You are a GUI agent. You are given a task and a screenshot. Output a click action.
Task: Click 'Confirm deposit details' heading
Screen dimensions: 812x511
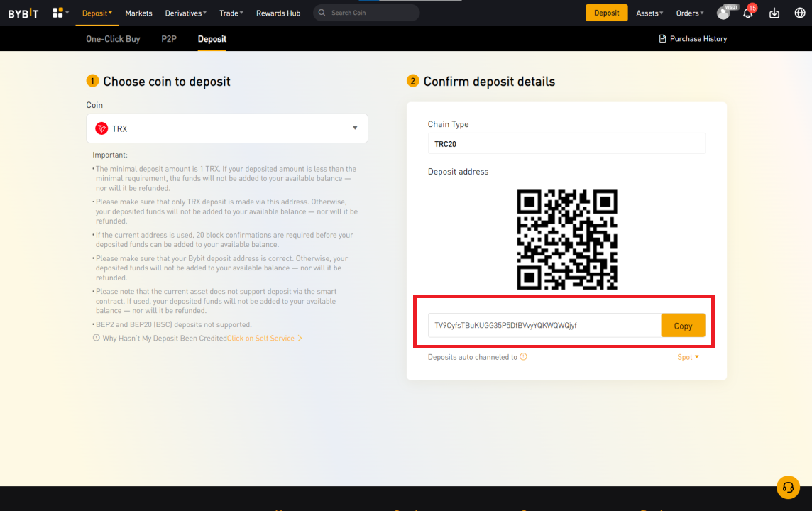[x=489, y=82]
